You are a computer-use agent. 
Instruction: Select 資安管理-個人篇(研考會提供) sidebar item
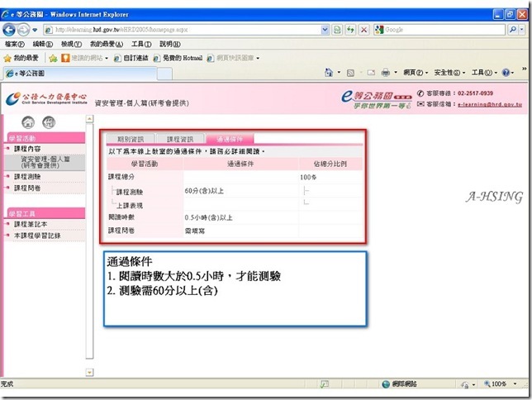[45, 162]
